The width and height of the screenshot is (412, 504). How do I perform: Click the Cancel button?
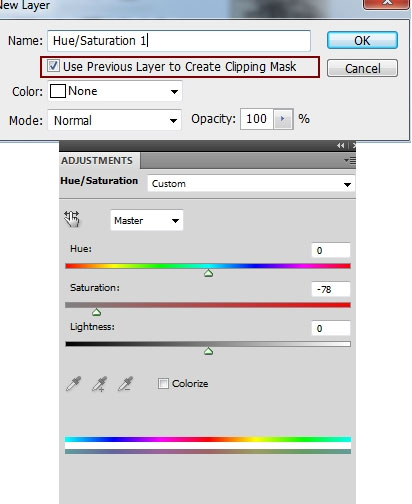pos(362,68)
